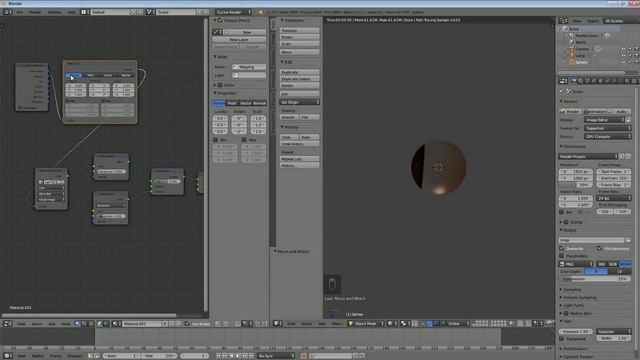Select the Vector tab in node properties

[246, 103]
